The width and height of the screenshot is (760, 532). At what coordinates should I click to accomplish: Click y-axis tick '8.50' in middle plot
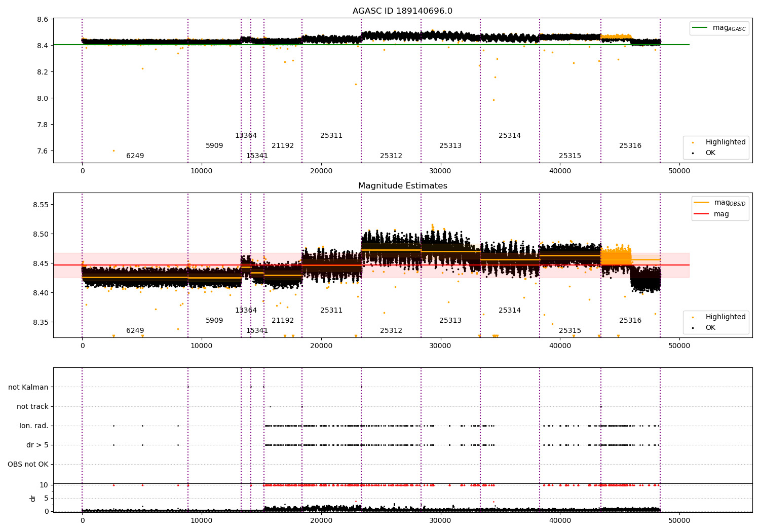click(41, 234)
